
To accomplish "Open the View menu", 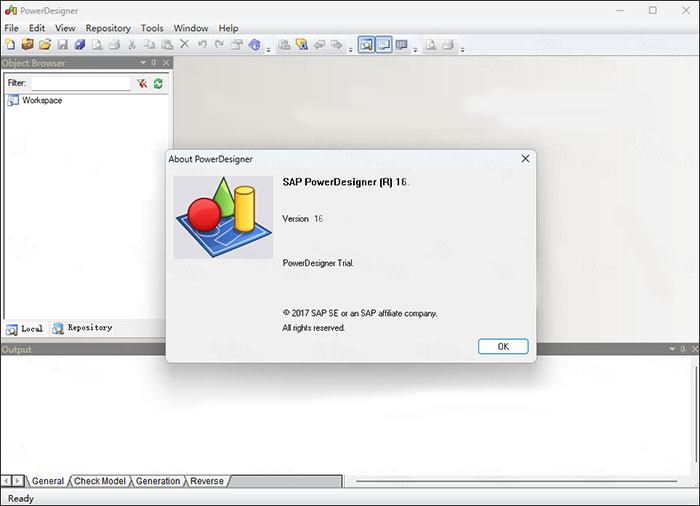I will point(65,28).
